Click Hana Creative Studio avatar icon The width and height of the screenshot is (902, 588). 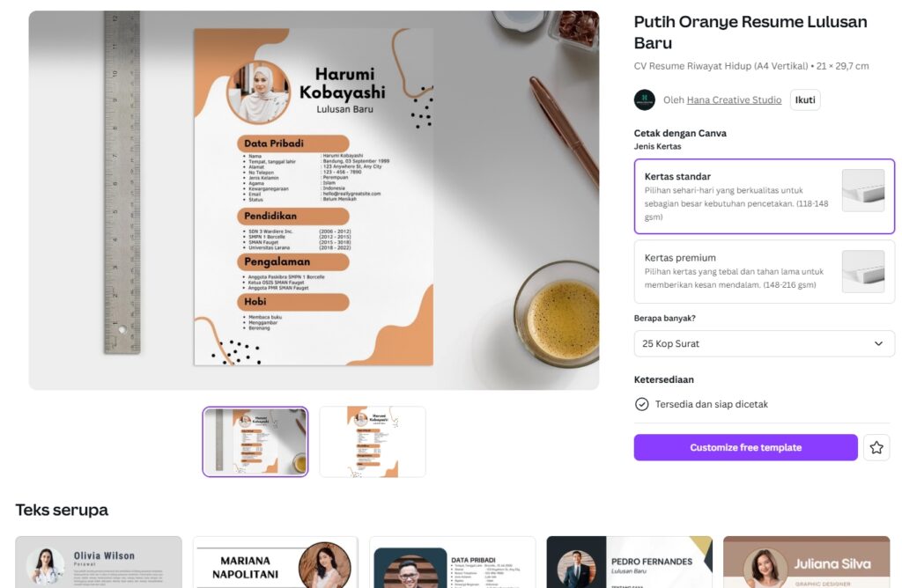point(644,99)
